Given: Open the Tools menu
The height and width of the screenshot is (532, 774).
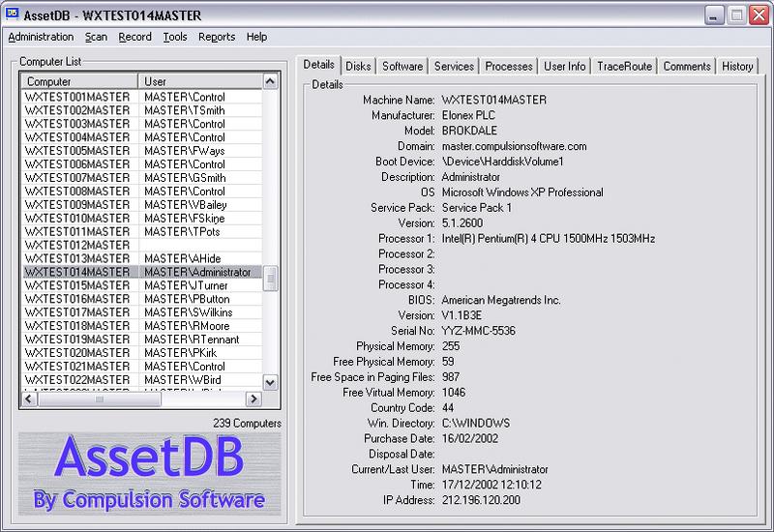Looking at the screenshot, I should (175, 37).
